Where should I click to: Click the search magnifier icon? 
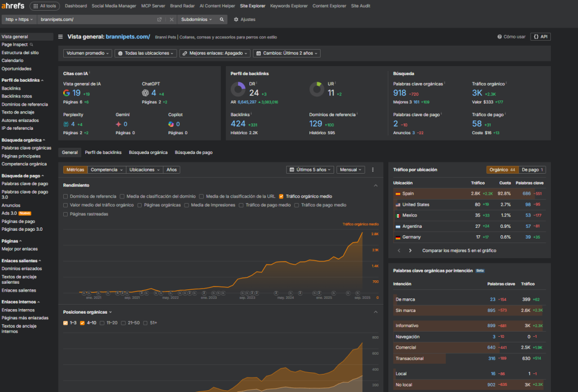point(221,20)
